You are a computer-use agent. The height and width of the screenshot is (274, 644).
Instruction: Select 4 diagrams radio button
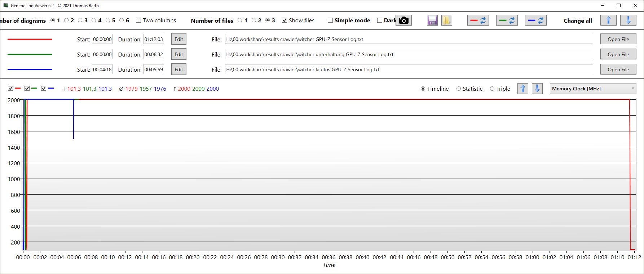point(94,21)
